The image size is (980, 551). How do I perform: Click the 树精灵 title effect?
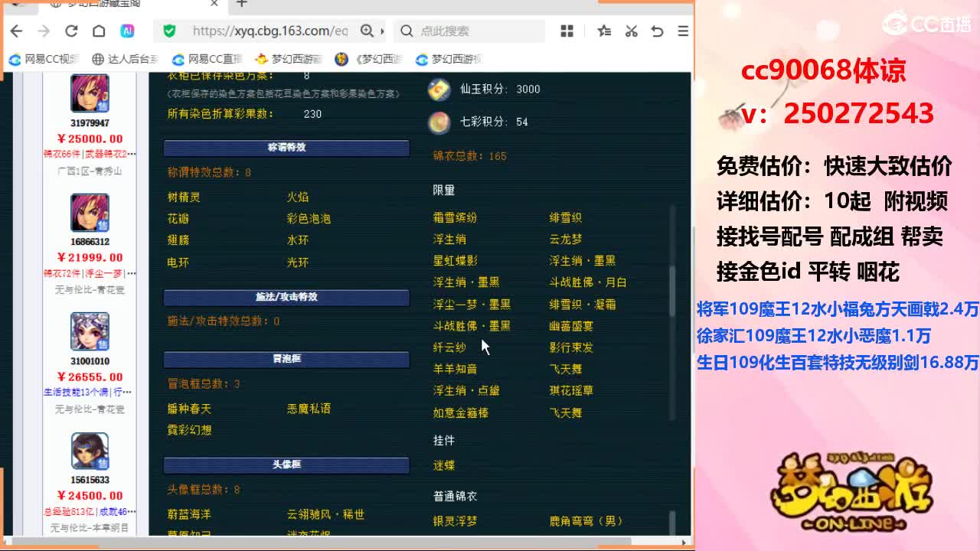[184, 197]
